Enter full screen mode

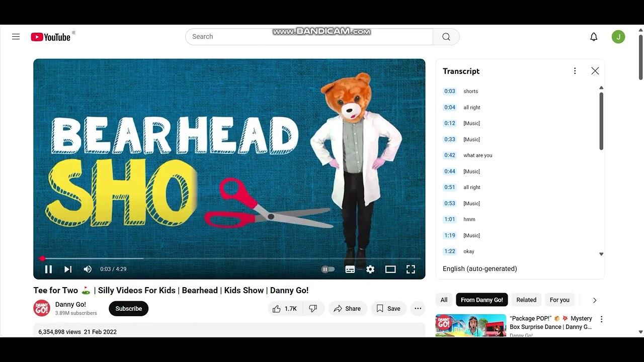(x=411, y=269)
